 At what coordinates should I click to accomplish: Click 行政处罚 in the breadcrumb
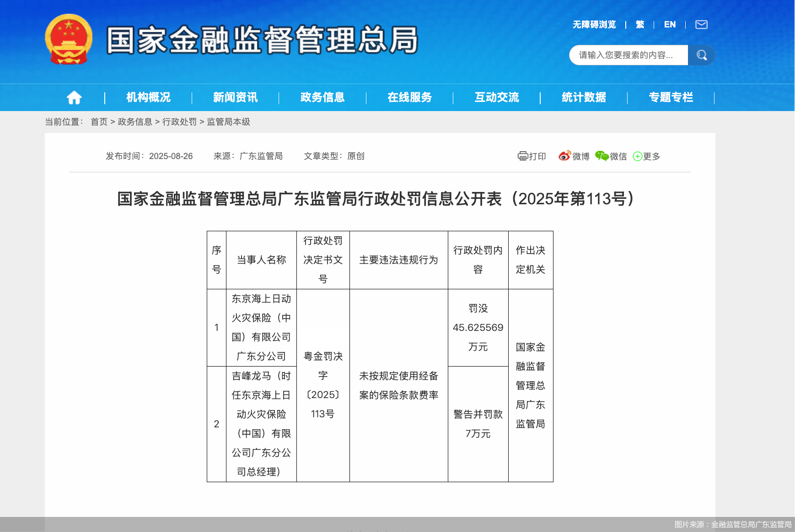coord(179,122)
